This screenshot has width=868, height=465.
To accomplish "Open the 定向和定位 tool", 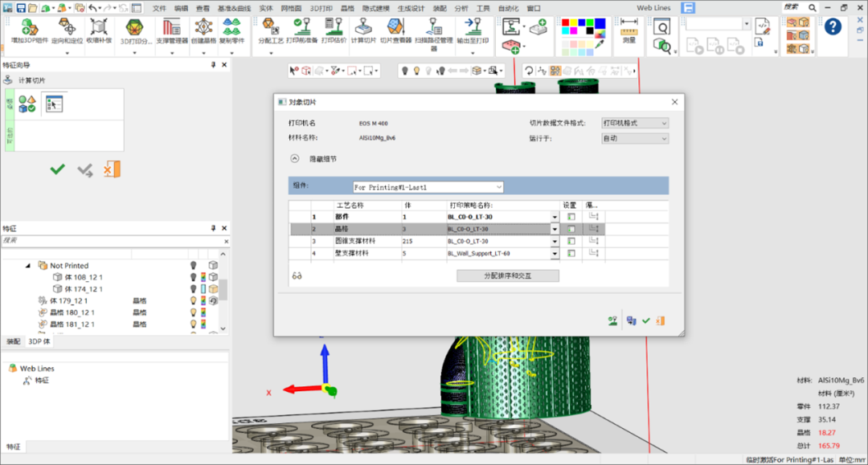I will pos(67,31).
